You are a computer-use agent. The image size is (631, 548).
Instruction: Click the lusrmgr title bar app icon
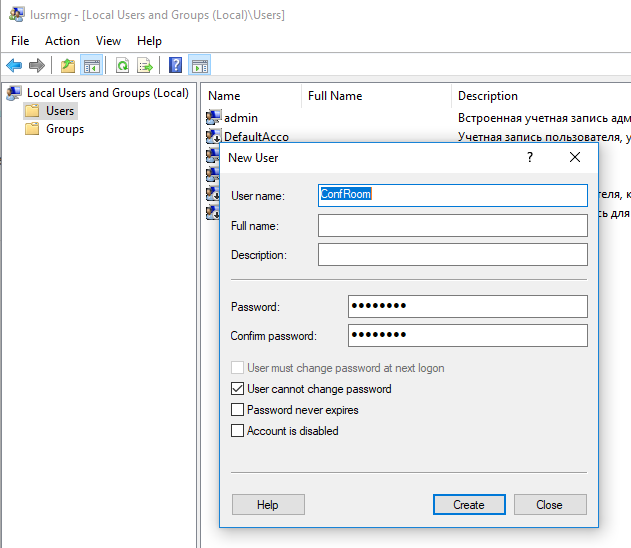[x=16, y=14]
